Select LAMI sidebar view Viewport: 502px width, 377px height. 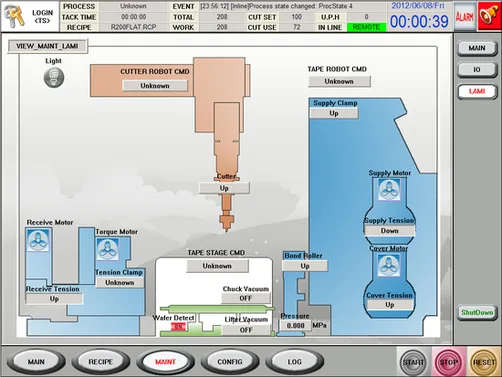(x=477, y=91)
